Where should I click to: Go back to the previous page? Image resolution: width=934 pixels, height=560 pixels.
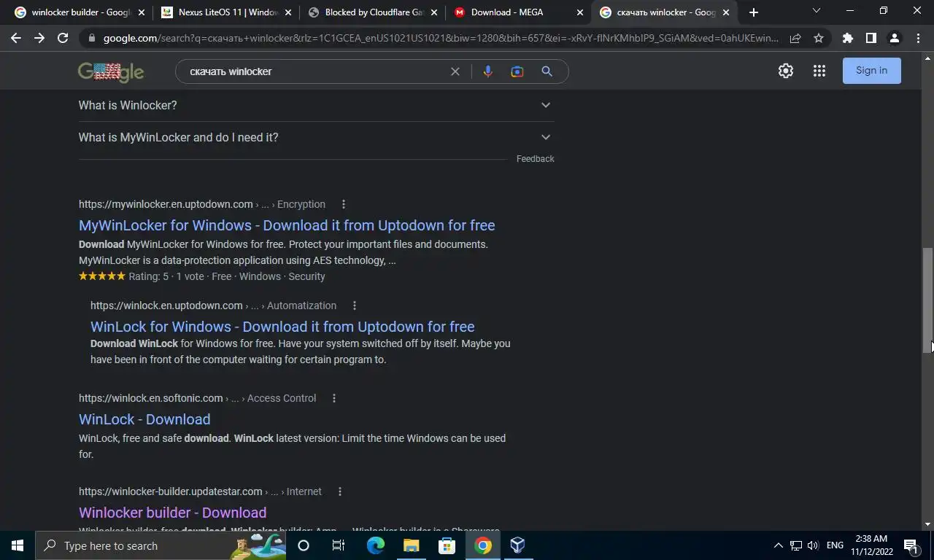coord(16,38)
